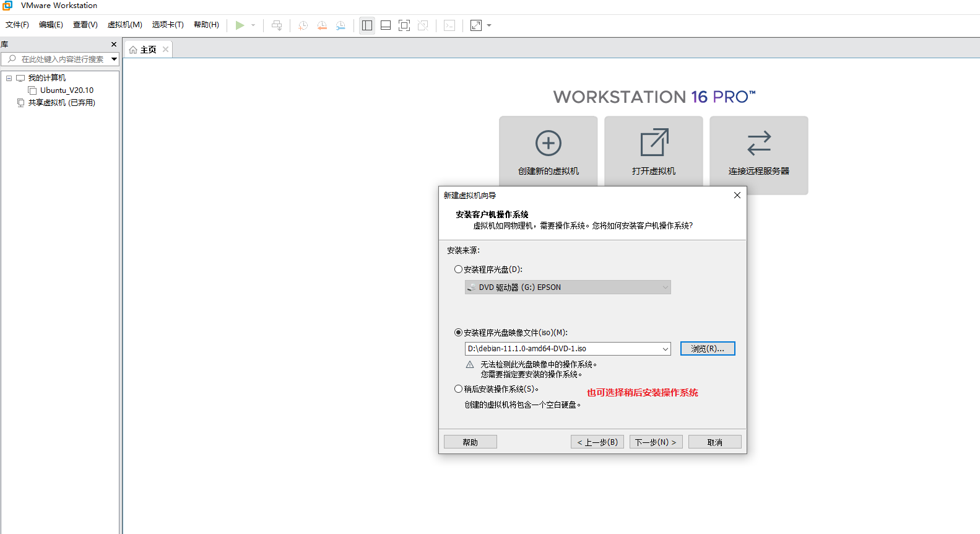980x534 pixels.
Task: Open the power options dropdown arrow
Action: click(x=253, y=25)
